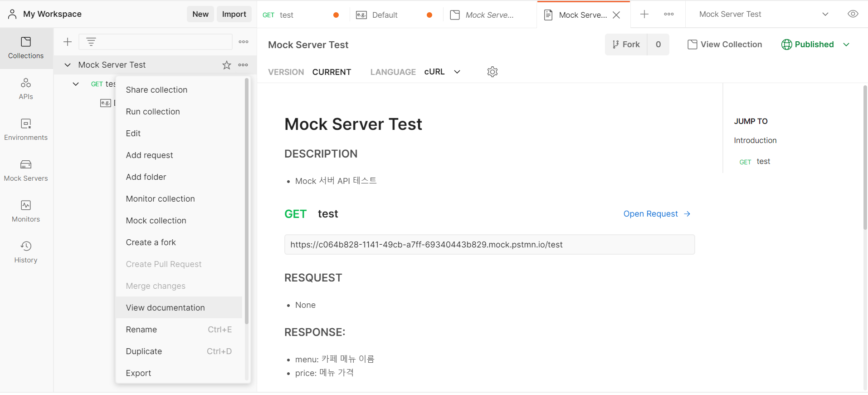Open the Monitors sidebar panel
Screen dimensions: 868x395
click(26, 212)
